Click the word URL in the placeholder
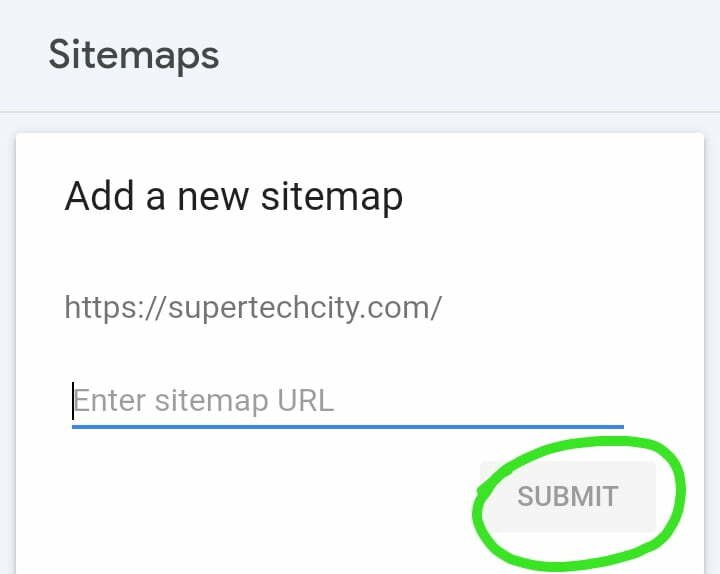The height and width of the screenshot is (574, 720). pyautogui.click(x=304, y=401)
